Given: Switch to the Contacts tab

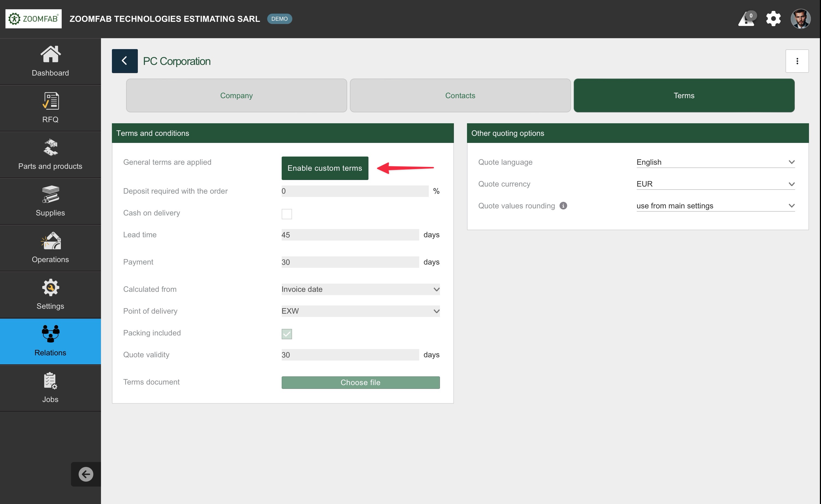Looking at the screenshot, I should (460, 96).
